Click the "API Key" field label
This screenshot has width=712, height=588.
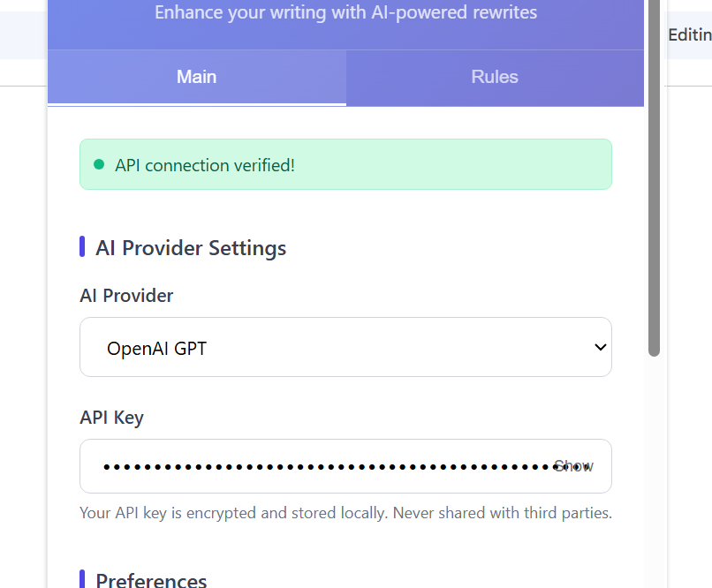(111, 418)
